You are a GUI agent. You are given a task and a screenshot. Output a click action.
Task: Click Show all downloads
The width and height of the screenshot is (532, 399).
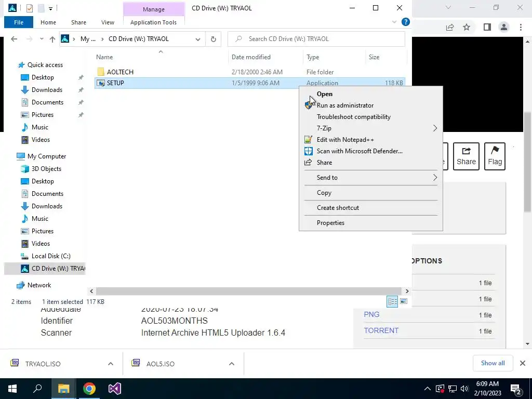point(493,363)
